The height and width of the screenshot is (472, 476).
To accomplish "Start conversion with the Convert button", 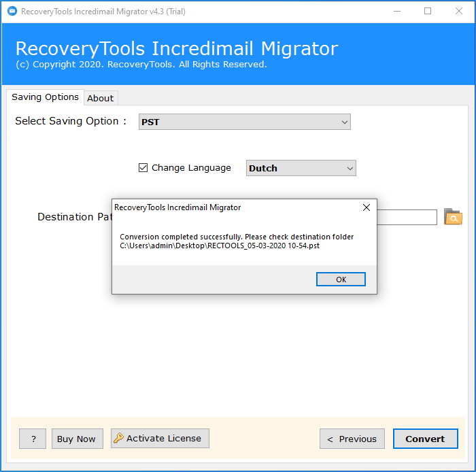I will (425, 439).
